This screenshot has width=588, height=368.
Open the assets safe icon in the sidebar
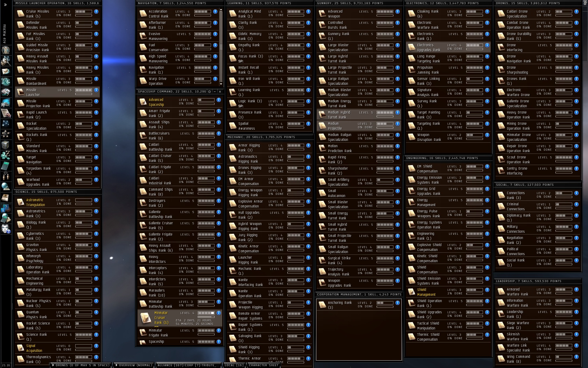pyautogui.click(x=5, y=144)
